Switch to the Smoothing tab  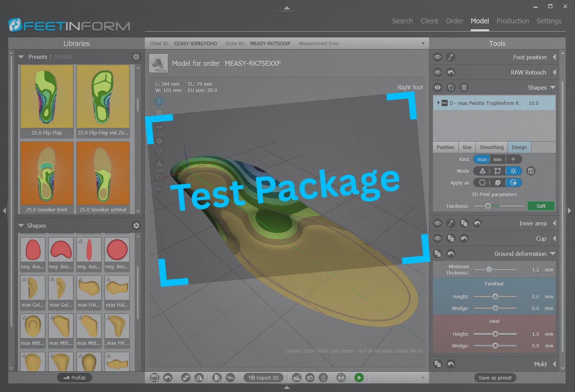tap(491, 147)
